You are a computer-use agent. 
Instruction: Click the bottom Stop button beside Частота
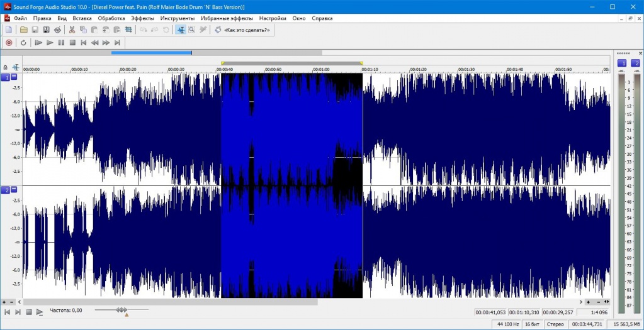tap(29, 312)
